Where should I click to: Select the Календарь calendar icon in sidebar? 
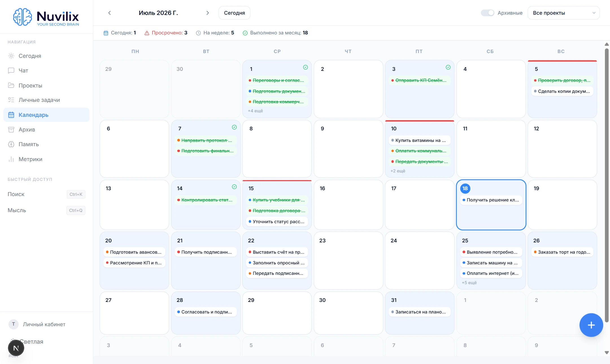[x=11, y=115]
